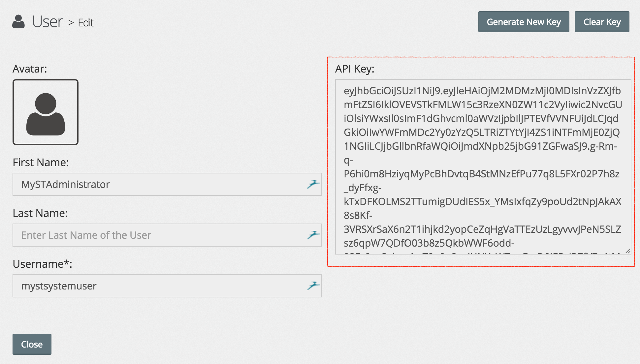Click the API Key label

click(355, 69)
